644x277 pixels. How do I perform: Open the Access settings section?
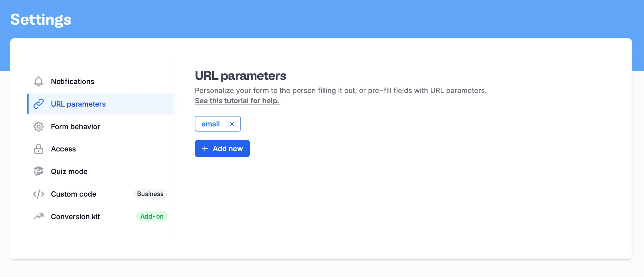63,149
